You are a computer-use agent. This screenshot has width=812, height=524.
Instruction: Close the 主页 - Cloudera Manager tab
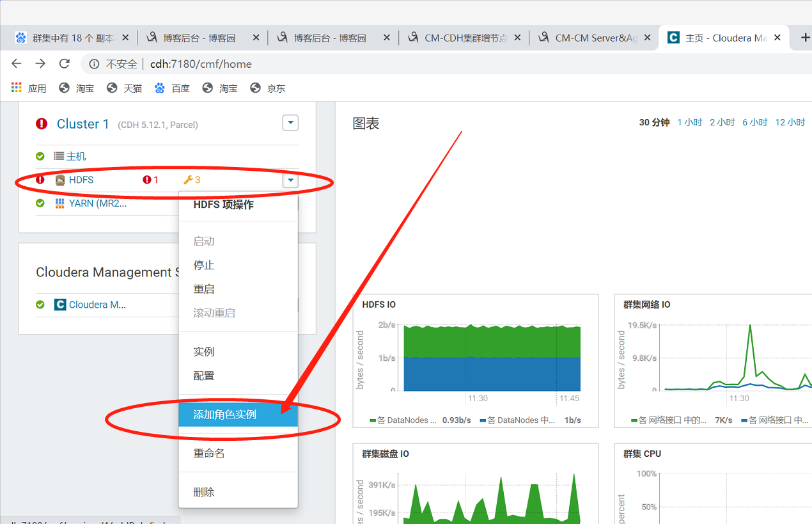[777, 38]
